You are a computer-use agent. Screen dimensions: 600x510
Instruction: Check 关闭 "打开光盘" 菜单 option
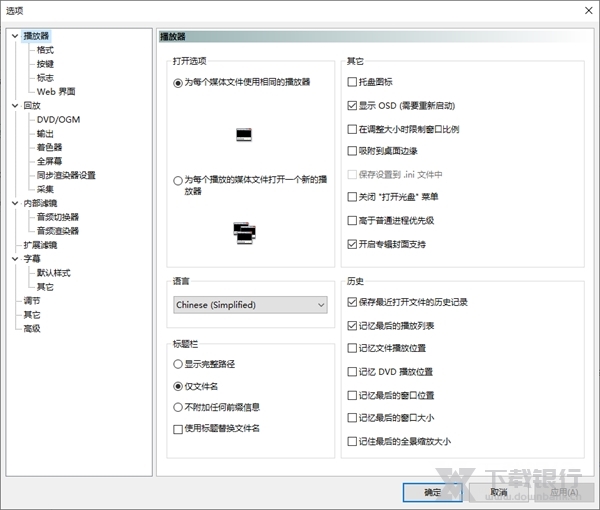tap(352, 197)
